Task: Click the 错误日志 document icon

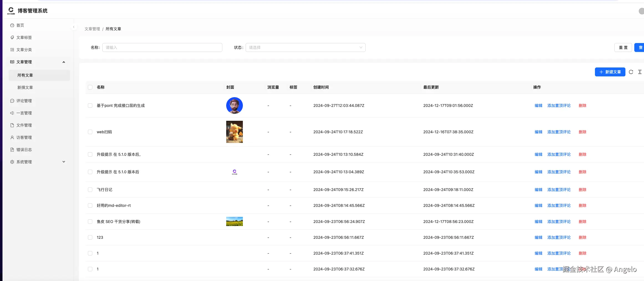Action: (x=12, y=150)
